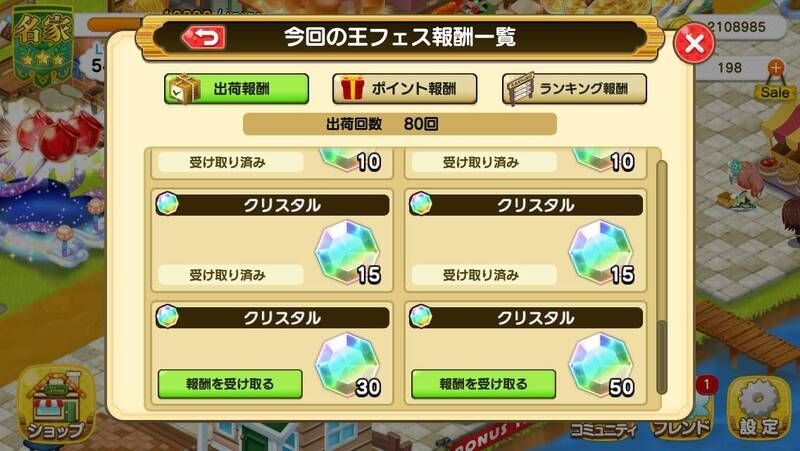800x451 pixels.
Task: Open the ランキング報酬 tab
Action: pyautogui.click(x=574, y=89)
